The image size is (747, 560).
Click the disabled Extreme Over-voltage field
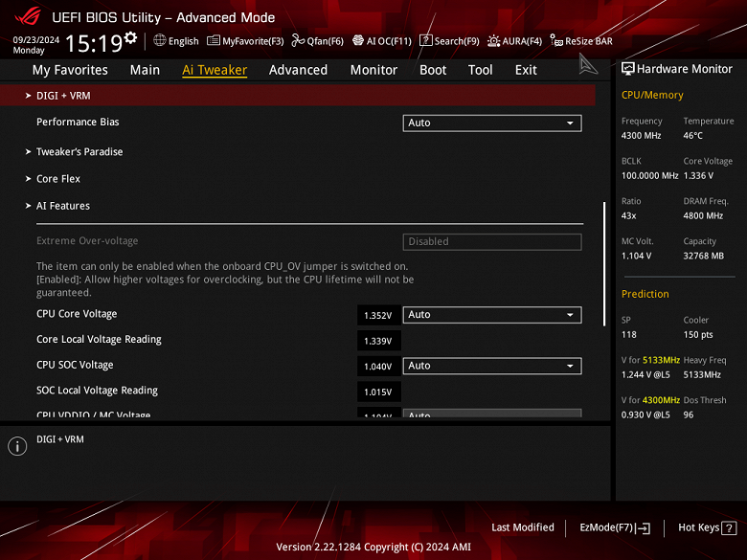pyautogui.click(x=492, y=241)
